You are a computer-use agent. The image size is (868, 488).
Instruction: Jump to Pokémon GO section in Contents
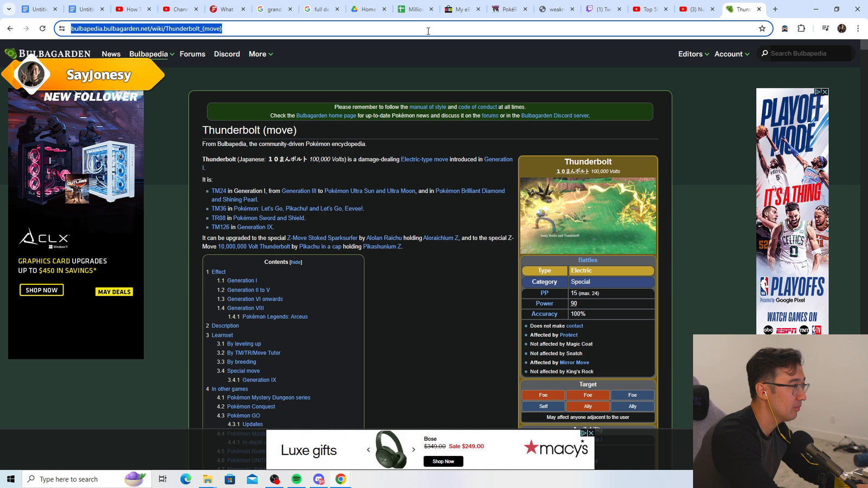pyautogui.click(x=244, y=415)
